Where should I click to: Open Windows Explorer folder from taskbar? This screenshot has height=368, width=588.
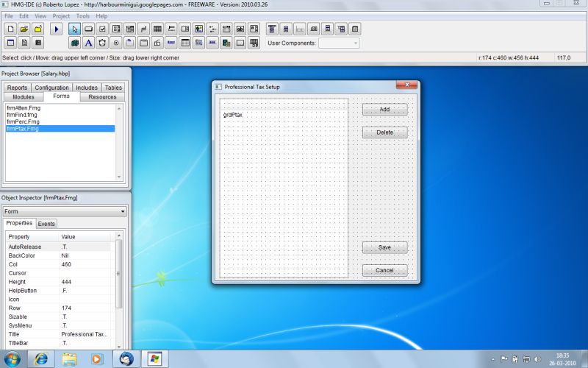tap(69, 359)
